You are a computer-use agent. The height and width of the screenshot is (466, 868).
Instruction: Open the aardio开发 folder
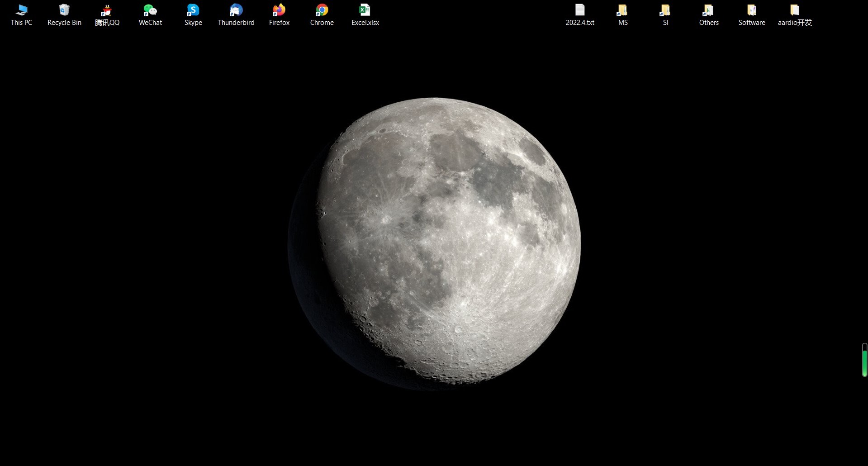pyautogui.click(x=794, y=10)
